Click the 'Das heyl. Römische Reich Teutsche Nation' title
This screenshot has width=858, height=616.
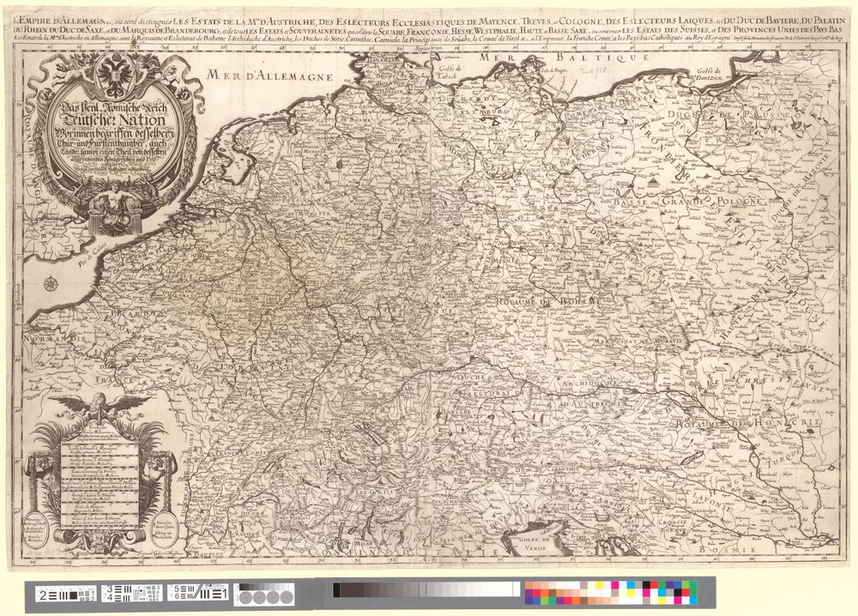pyautogui.click(x=112, y=114)
